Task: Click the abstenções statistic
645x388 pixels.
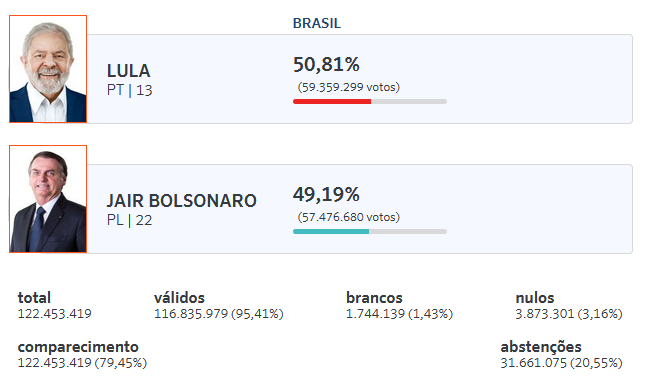Action: (561, 355)
